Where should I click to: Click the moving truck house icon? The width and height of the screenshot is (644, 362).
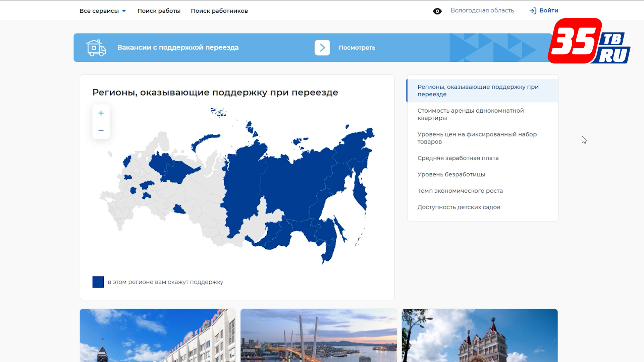click(x=96, y=48)
